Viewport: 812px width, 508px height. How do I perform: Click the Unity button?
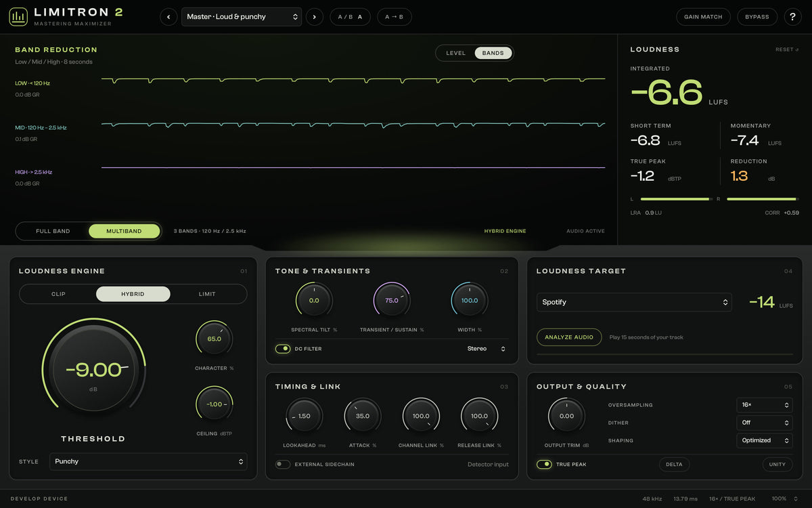pyautogui.click(x=777, y=464)
